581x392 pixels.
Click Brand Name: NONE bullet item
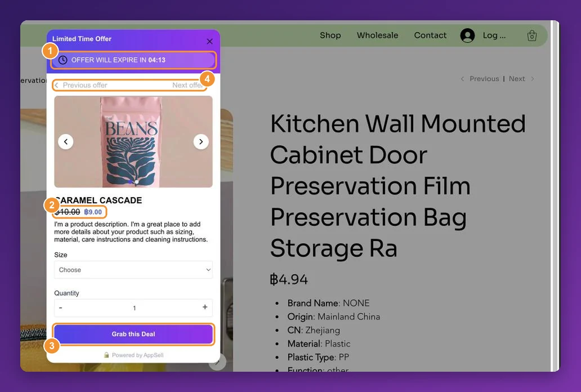coord(328,303)
